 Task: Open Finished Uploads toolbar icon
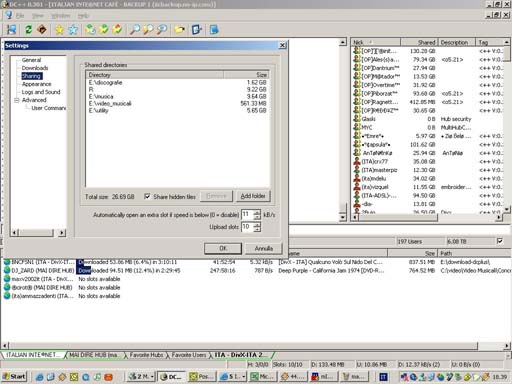click(117, 30)
